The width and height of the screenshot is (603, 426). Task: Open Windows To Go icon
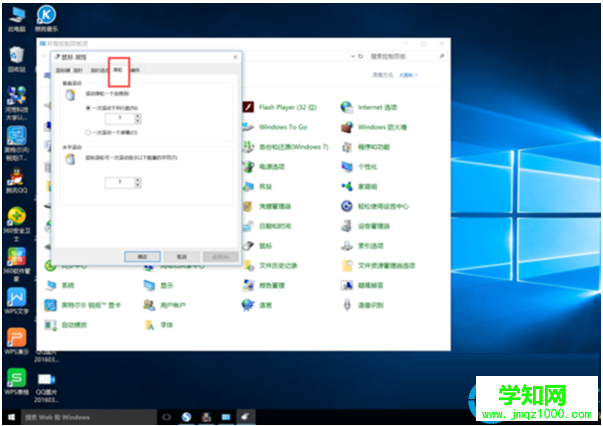(x=248, y=127)
